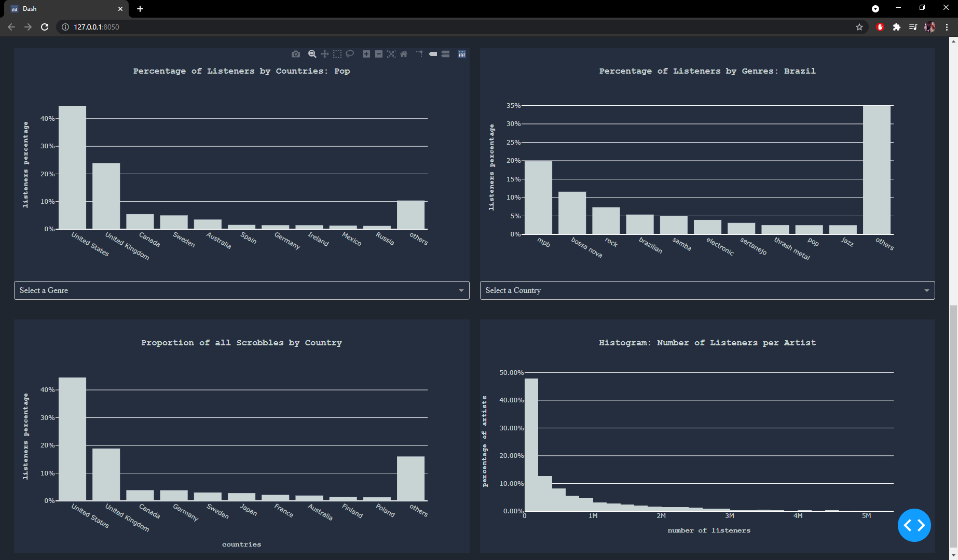958x560 pixels.
Task: Open the browser extensions puzzle menu
Action: click(x=897, y=27)
